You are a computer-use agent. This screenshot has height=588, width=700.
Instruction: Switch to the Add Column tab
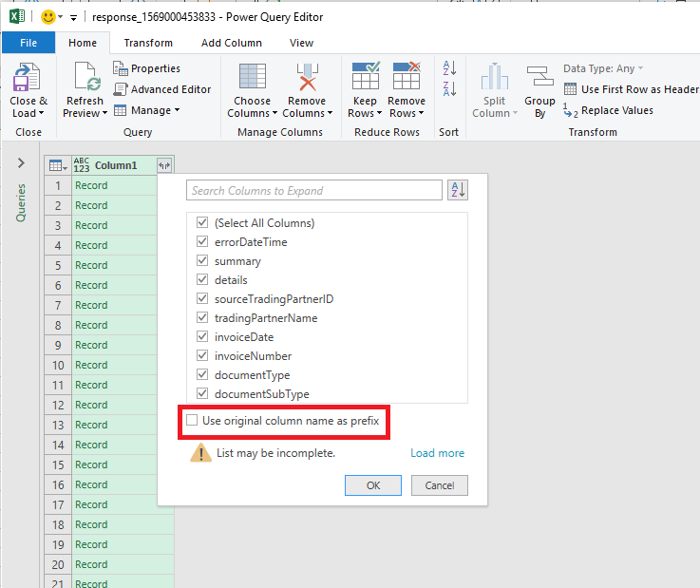pyautogui.click(x=231, y=43)
